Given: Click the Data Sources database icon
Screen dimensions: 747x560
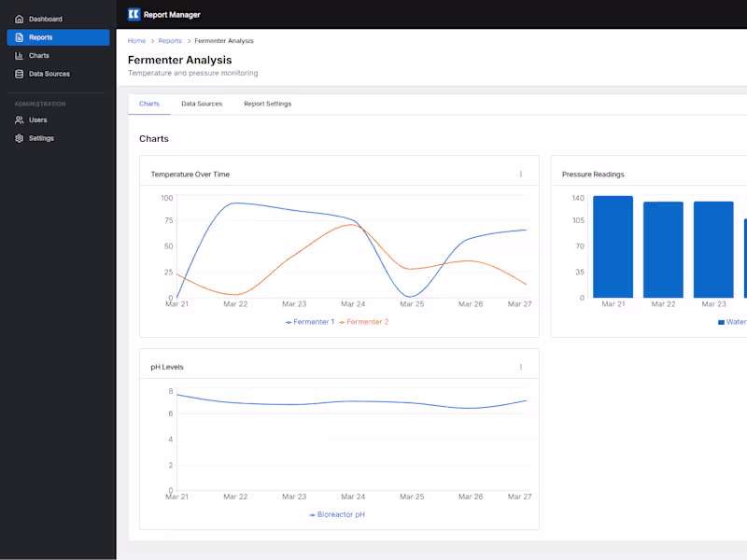Looking at the screenshot, I should tap(19, 74).
